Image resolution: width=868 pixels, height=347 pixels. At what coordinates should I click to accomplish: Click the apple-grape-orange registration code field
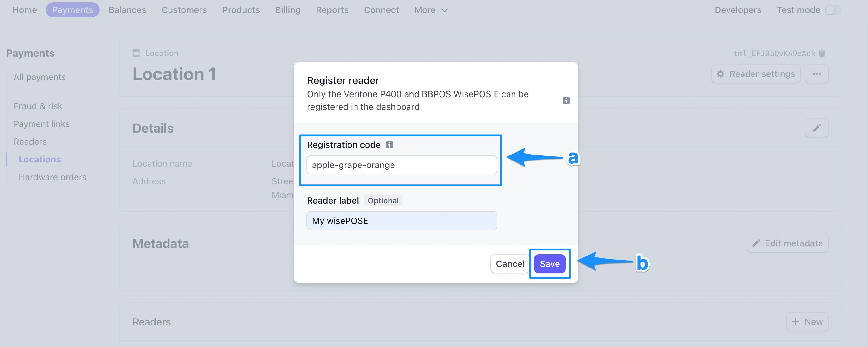click(401, 165)
